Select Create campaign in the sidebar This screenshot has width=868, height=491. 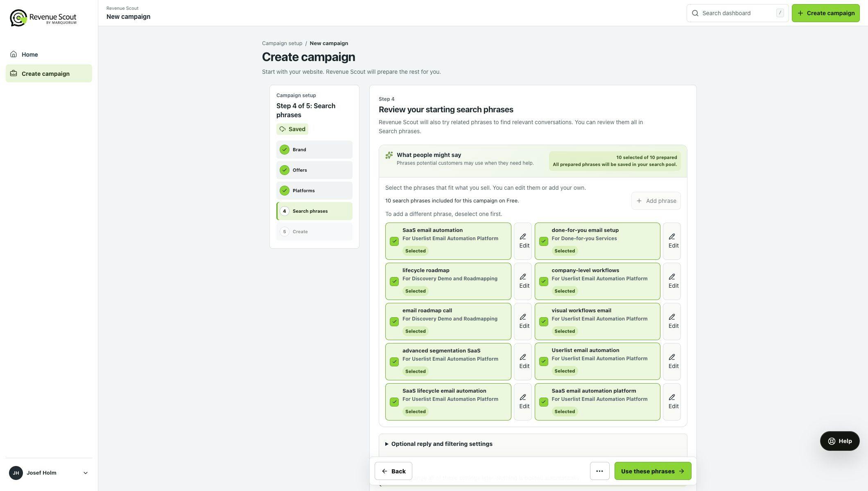pos(49,73)
